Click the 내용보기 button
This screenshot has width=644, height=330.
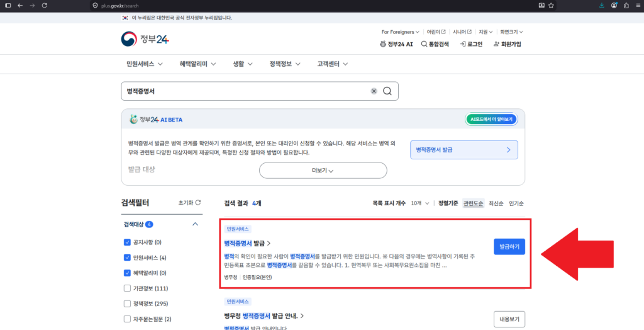click(x=509, y=319)
